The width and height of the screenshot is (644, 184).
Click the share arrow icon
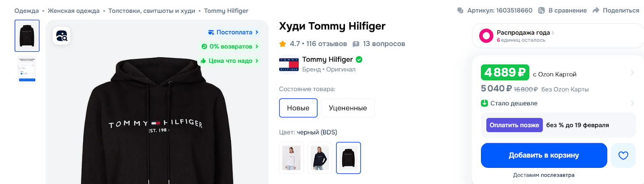[596, 10]
